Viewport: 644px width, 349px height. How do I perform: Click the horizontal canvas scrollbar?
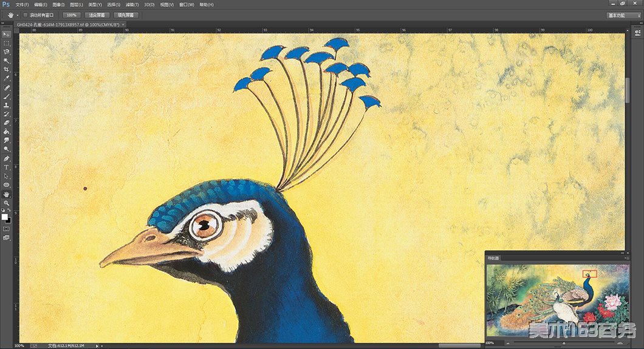click(459, 346)
